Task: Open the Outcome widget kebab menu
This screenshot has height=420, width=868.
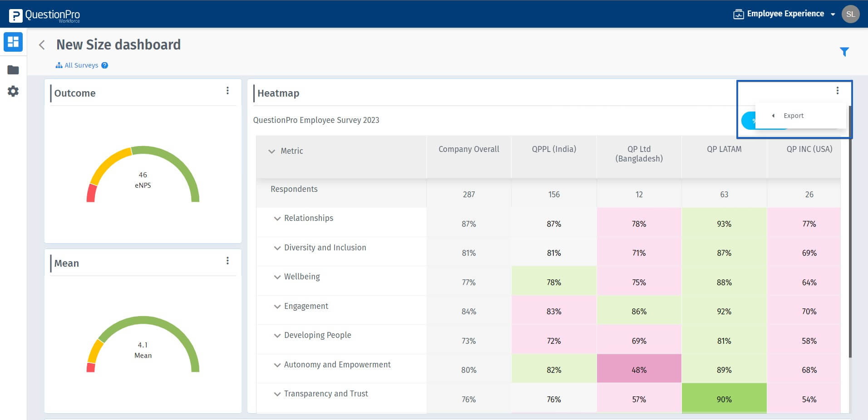Action: click(x=227, y=90)
